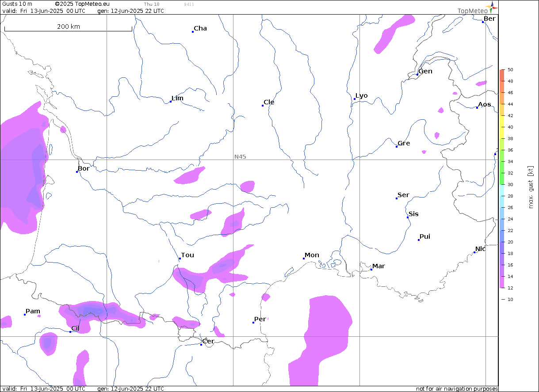Click the TopMeteo brand name text

[473, 11]
